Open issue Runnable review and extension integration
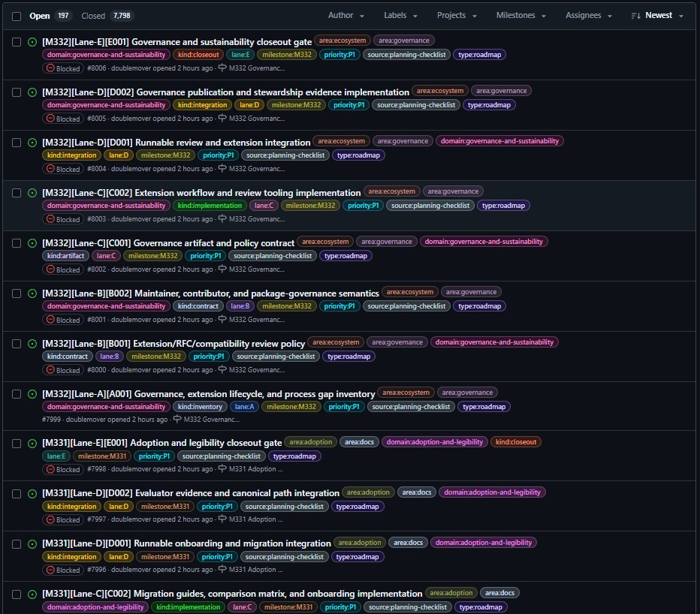 pos(177,143)
